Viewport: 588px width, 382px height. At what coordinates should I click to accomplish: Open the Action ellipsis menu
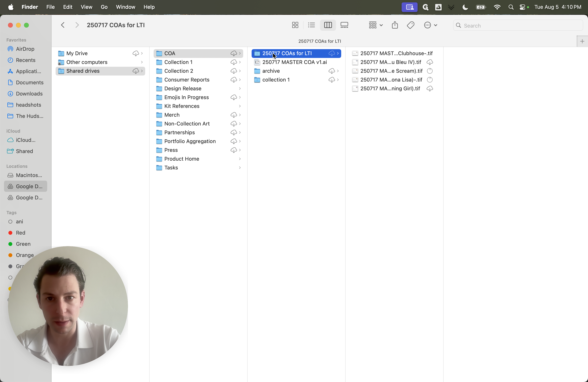pos(430,25)
